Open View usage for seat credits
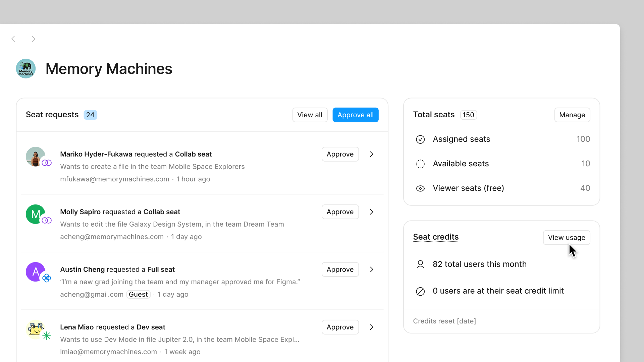The image size is (644, 362). [x=566, y=237]
